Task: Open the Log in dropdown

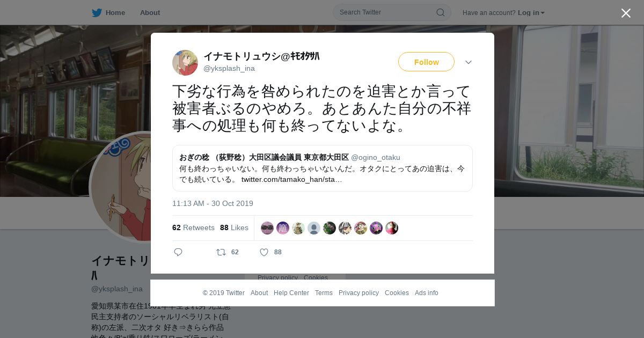Action: click(531, 12)
